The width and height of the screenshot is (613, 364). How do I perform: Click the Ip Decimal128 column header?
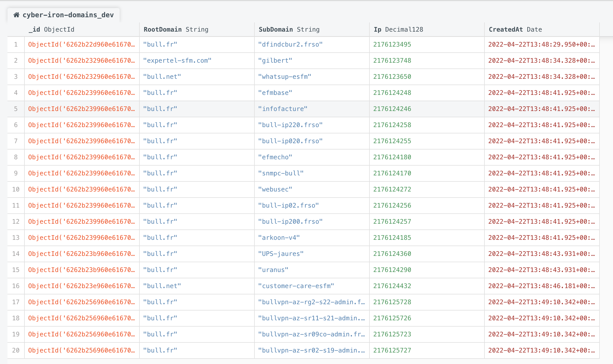click(x=398, y=29)
